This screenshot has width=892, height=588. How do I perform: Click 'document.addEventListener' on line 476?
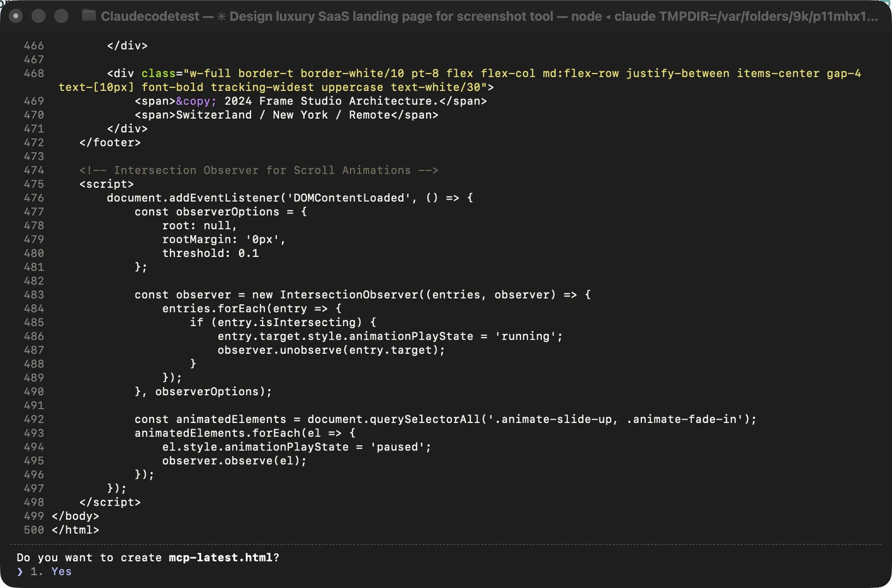(x=193, y=198)
